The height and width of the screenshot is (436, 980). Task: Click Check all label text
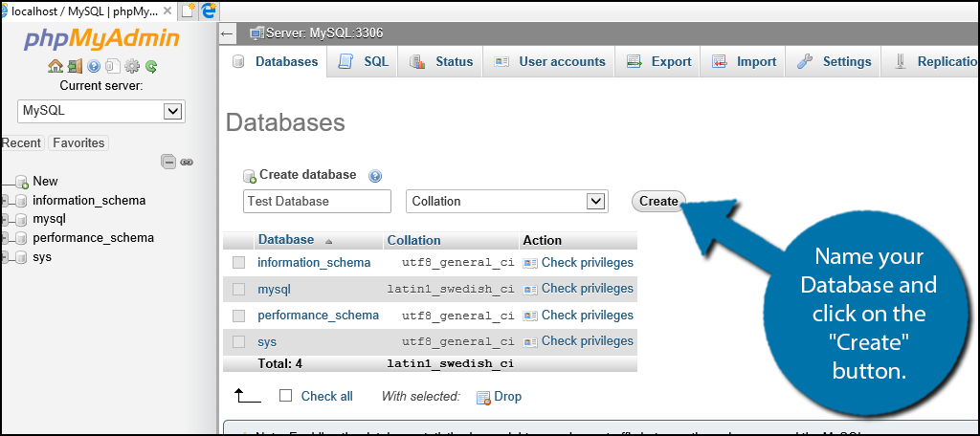pos(327,396)
